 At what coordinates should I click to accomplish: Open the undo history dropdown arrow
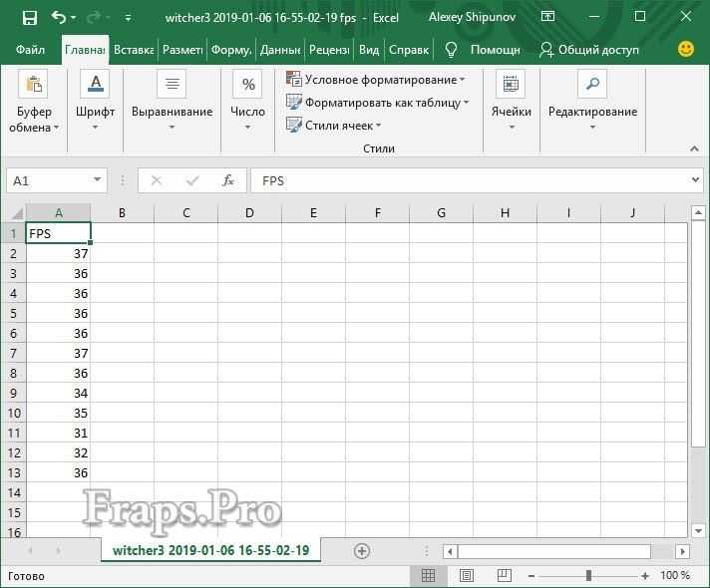pos(73,18)
